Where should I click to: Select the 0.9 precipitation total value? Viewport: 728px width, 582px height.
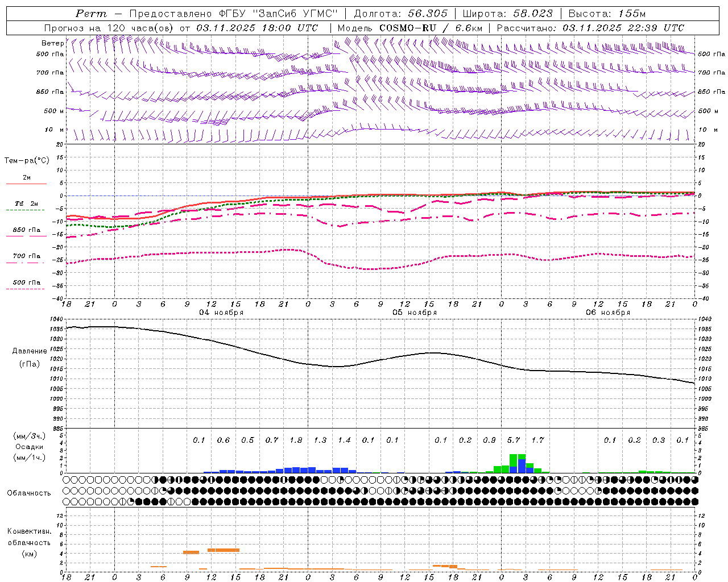489,440
